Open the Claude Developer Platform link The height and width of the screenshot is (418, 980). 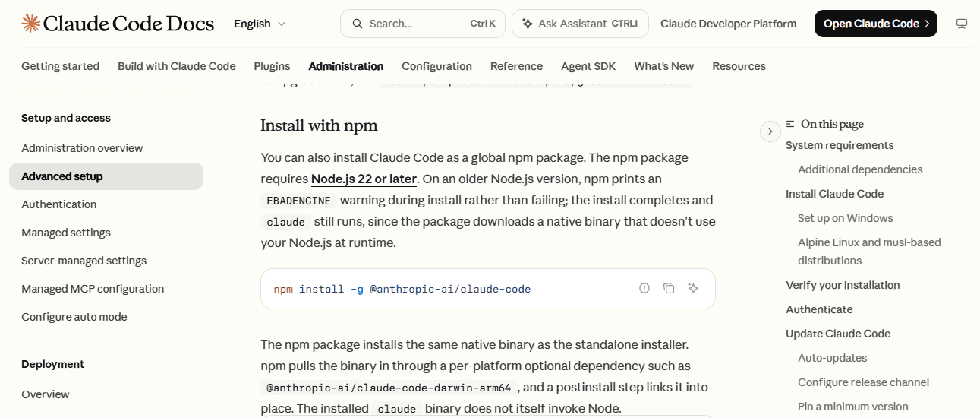pos(728,24)
